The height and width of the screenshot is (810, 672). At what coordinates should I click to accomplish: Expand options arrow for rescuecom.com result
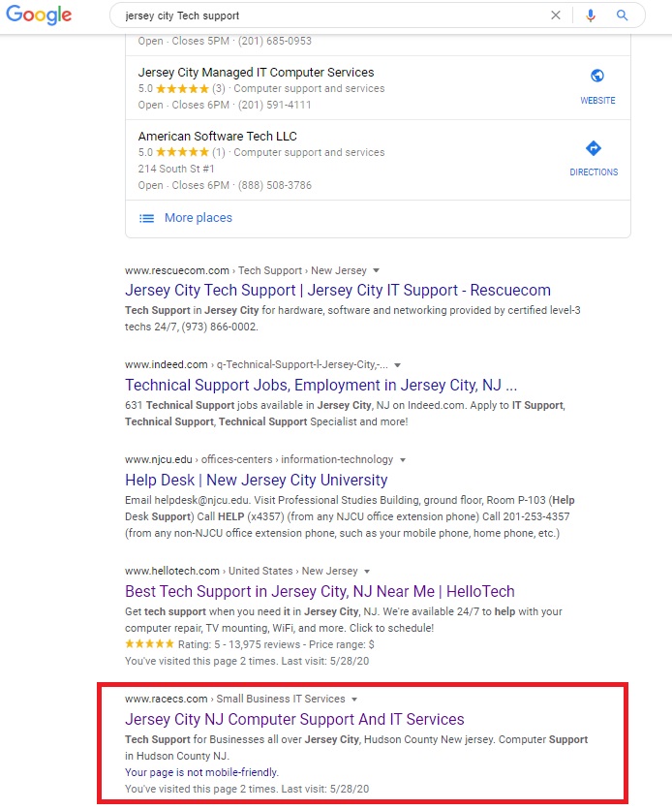tap(377, 270)
